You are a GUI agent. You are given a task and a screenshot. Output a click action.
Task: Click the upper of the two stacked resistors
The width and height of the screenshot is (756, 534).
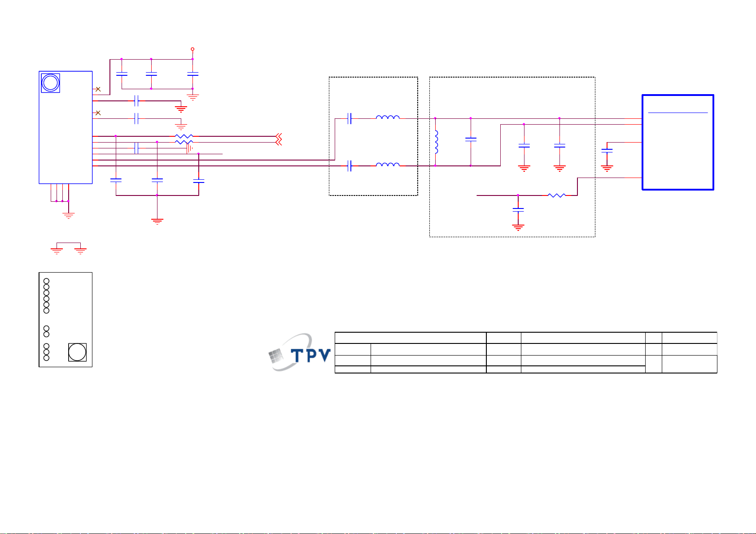point(184,136)
